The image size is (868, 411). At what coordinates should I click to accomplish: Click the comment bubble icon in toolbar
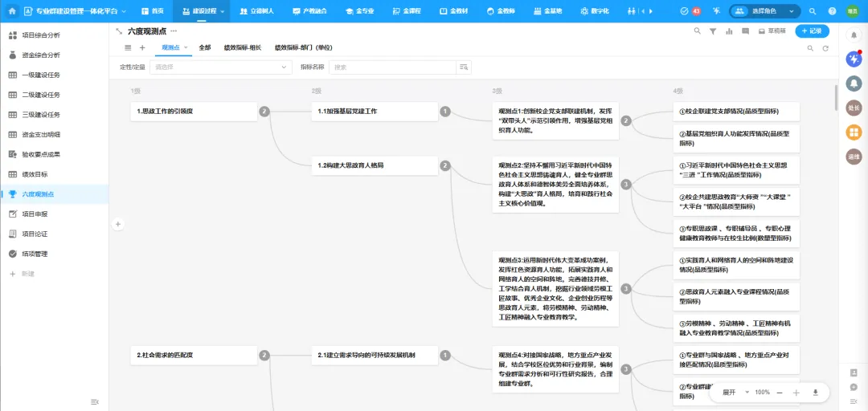click(745, 31)
